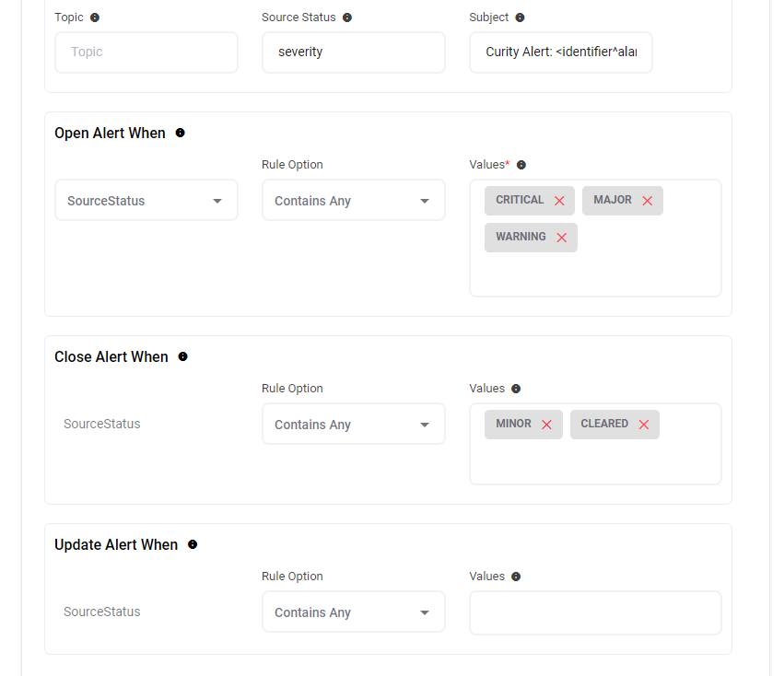Click the Open Alert When info icon

tap(180, 133)
